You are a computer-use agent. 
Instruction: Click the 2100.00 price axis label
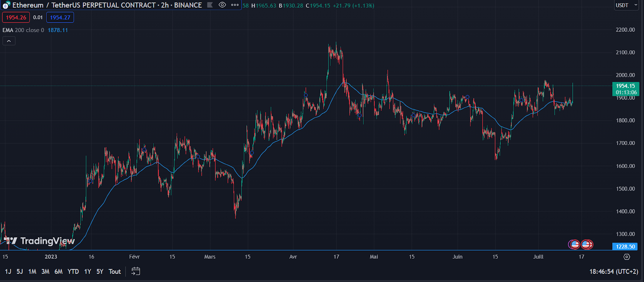[625, 52]
